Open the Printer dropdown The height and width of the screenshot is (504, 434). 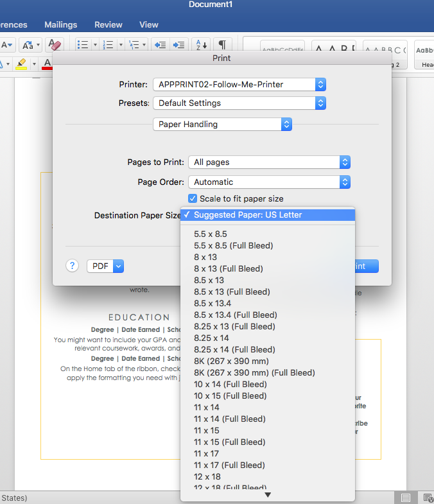click(x=239, y=85)
